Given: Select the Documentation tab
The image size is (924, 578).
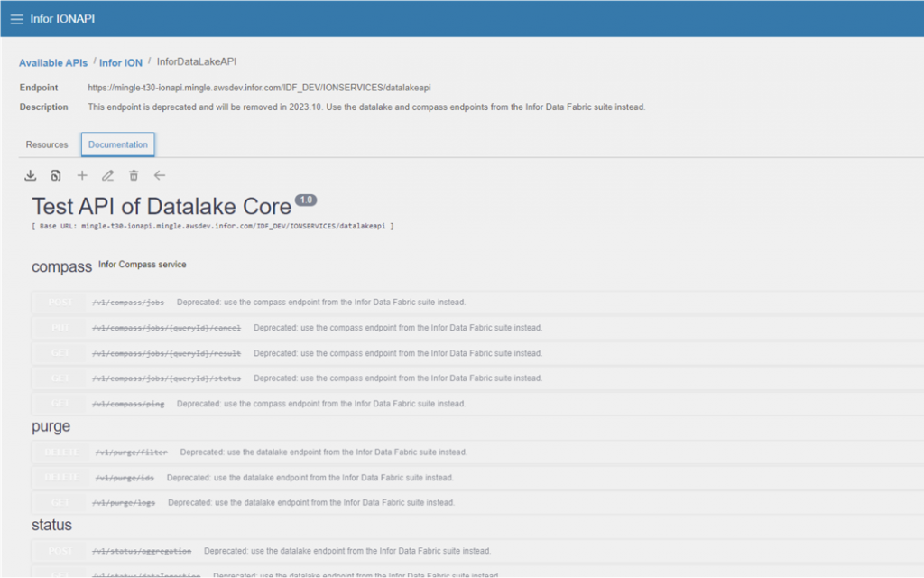Looking at the screenshot, I should click(118, 144).
